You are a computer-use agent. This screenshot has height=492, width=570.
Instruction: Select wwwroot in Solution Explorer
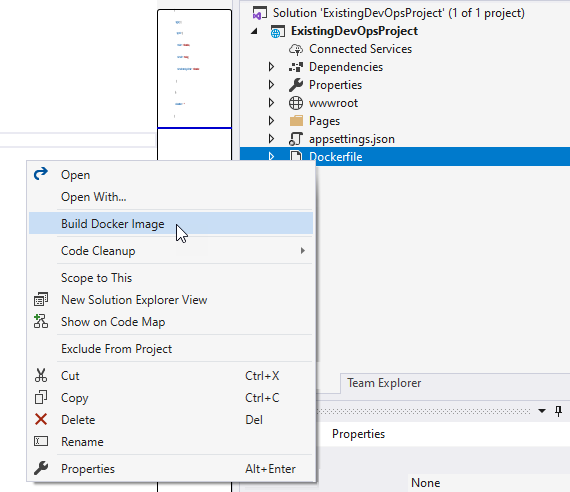[x=333, y=103]
